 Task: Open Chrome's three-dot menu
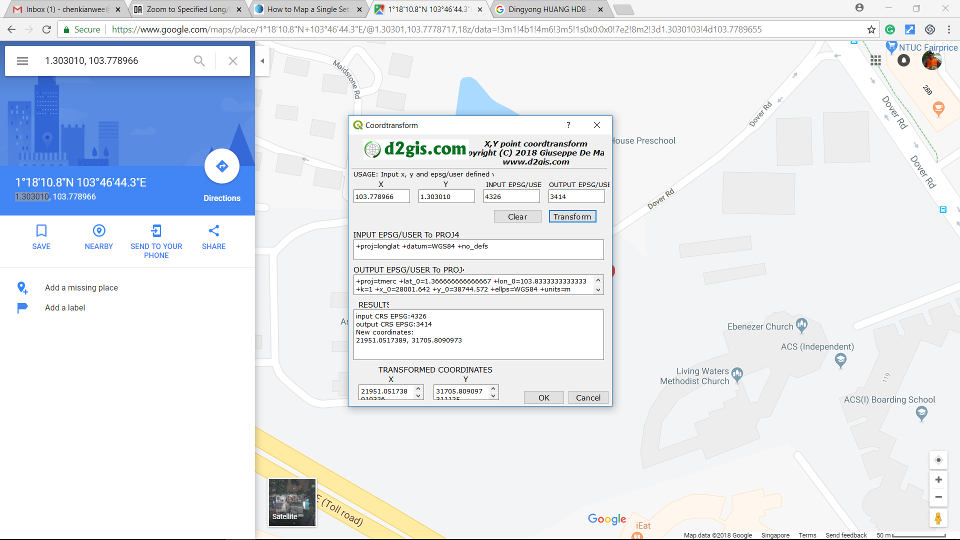(x=948, y=30)
